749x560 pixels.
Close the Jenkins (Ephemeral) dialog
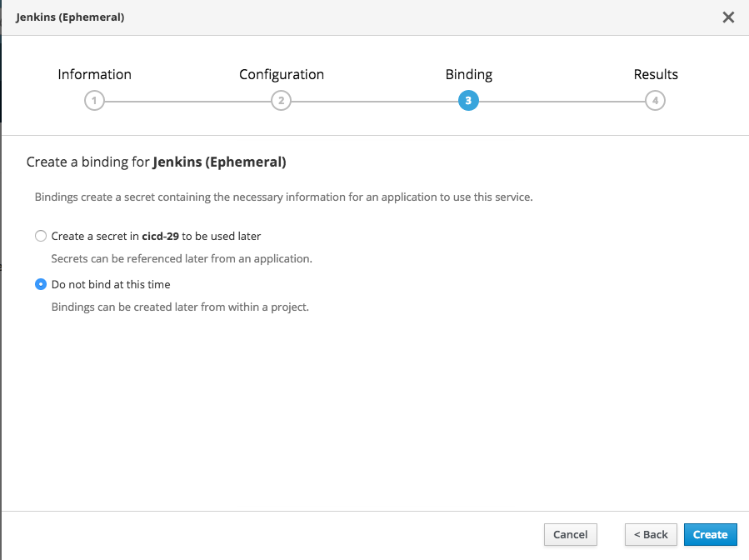tap(728, 17)
